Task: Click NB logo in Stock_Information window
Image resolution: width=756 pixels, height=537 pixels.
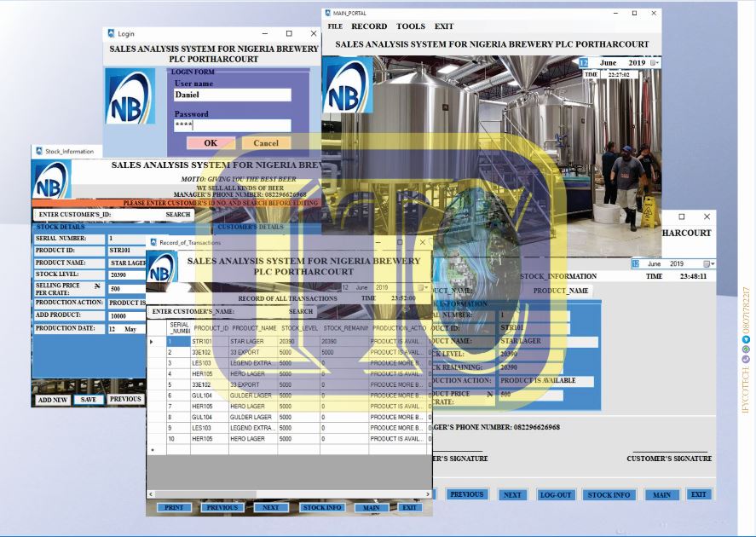Action: pos(52,179)
